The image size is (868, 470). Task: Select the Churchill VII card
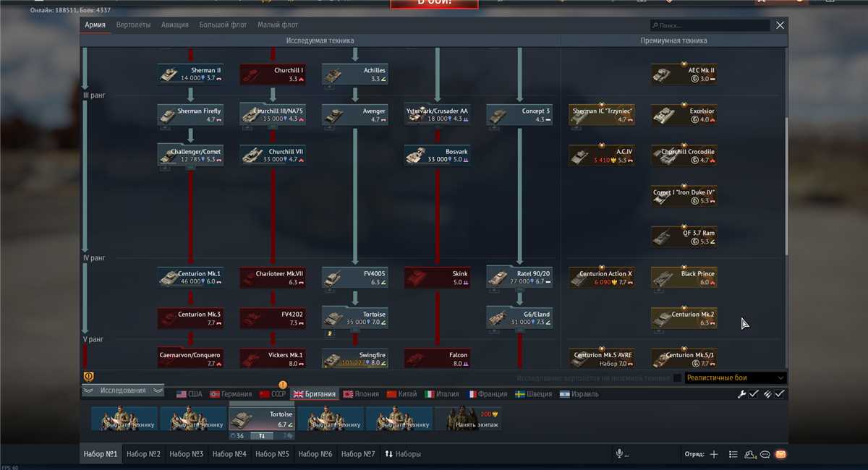coord(273,155)
